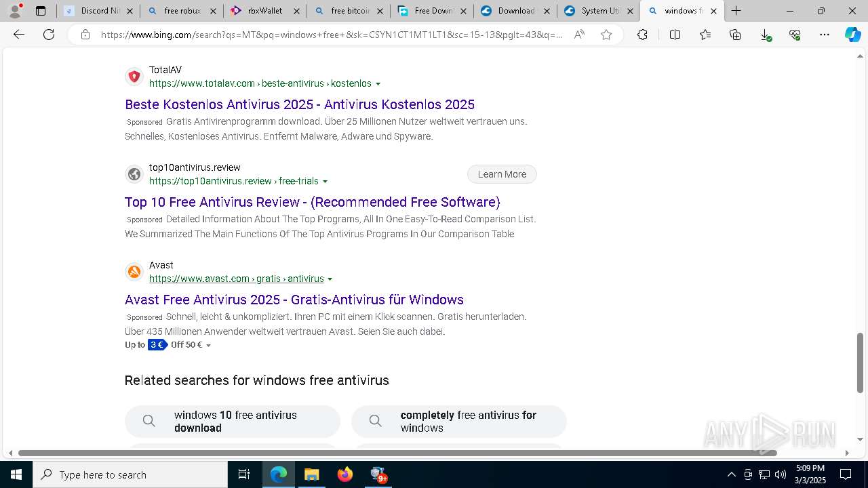Open the network icon in the tray

pos(764,474)
